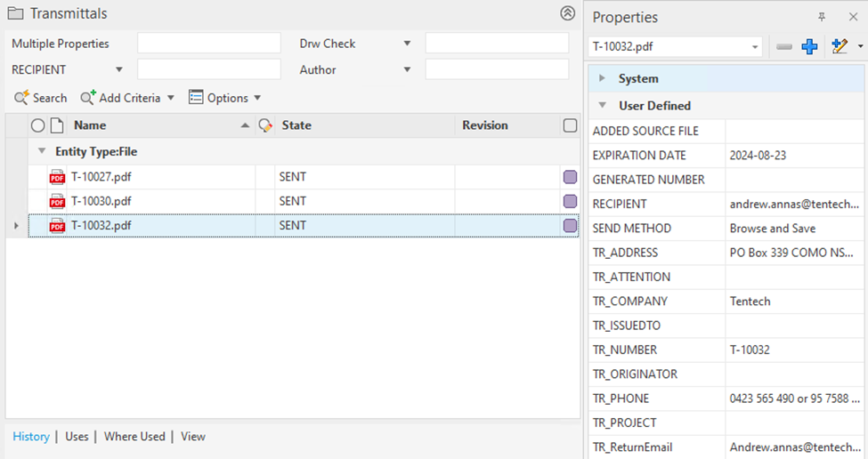Sort by the State column header

pyautogui.click(x=296, y=125)
